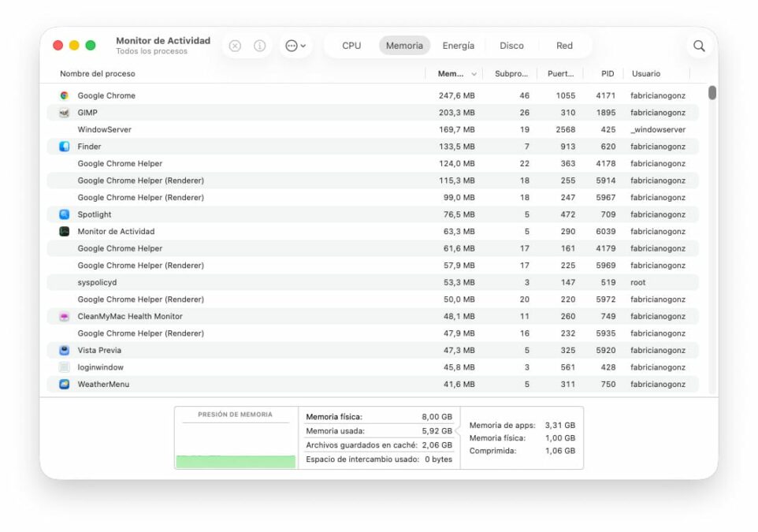The image size is (758, 532).
Task: Switch to the Disco tab
Action: tap(511, 46)
